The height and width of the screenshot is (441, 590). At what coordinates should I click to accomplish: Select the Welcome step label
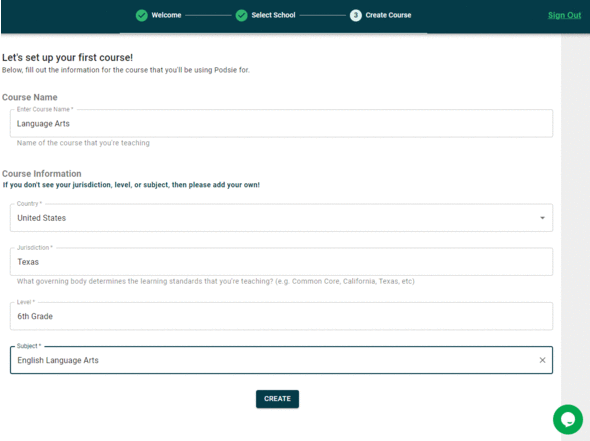166,15
